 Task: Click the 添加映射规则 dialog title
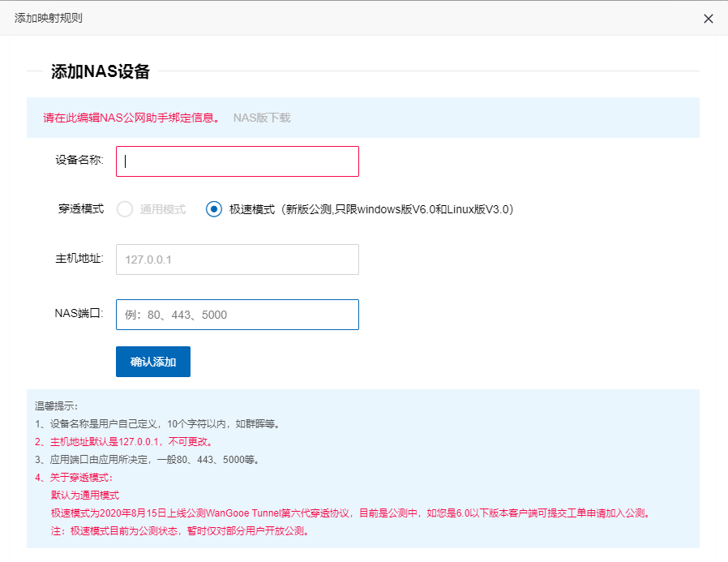click(49, 18)
